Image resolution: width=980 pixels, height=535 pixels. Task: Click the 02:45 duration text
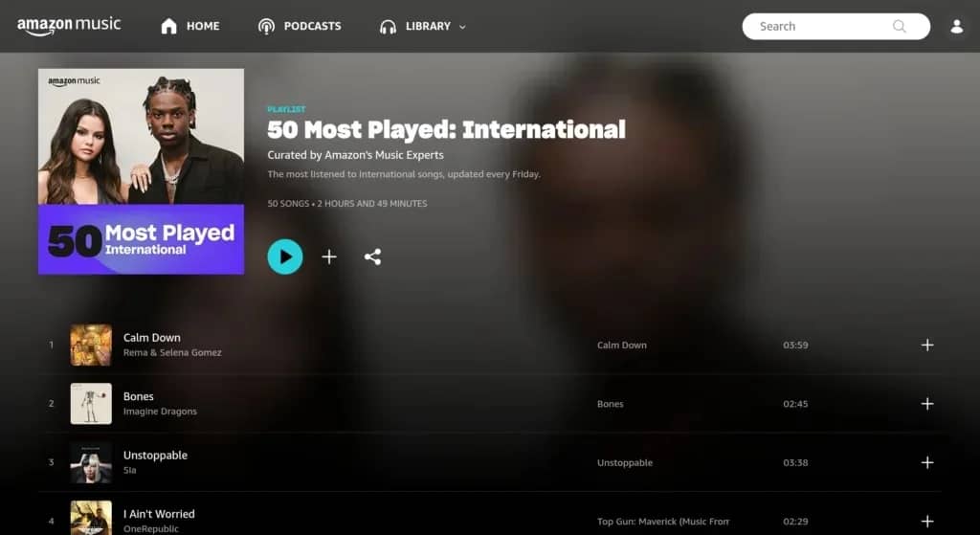pos(795,404)
